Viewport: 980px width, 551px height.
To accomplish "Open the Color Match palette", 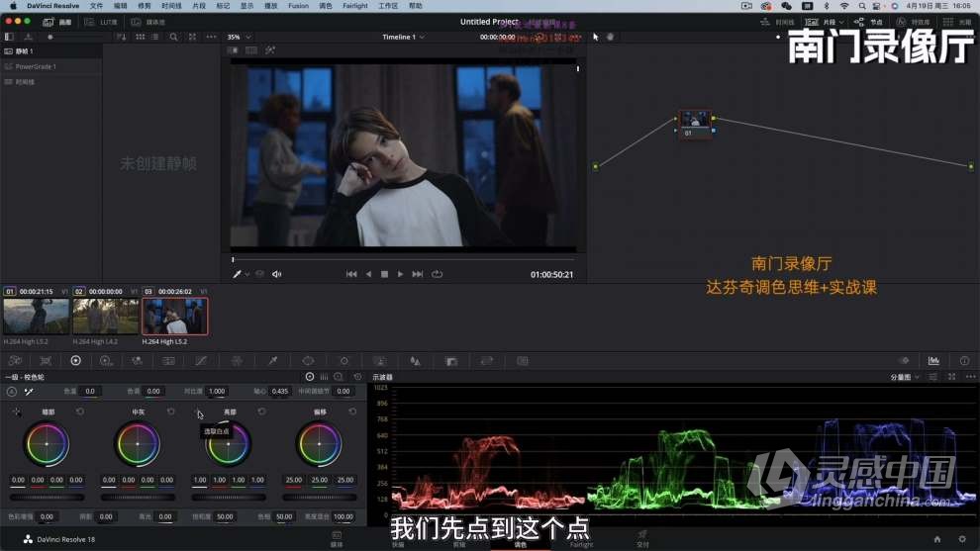I will (46, 360).
